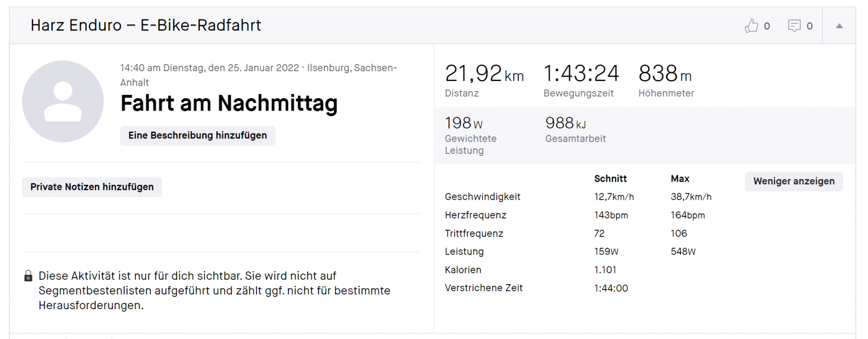
Task: Click the "Harz Enduro – E-Bike-Radfahrt" header title
Action: (146, 25)
